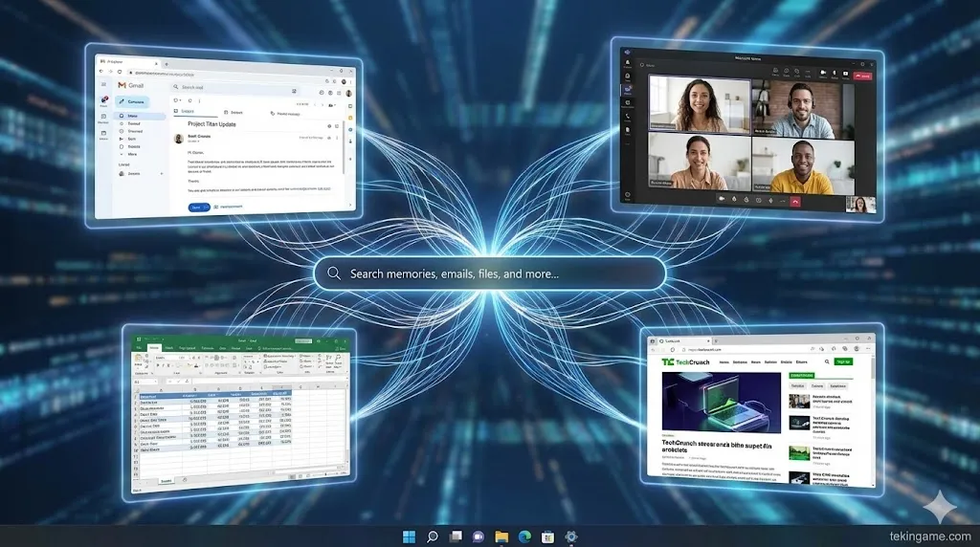Open Microsoft Store from the taskbar

547,537
